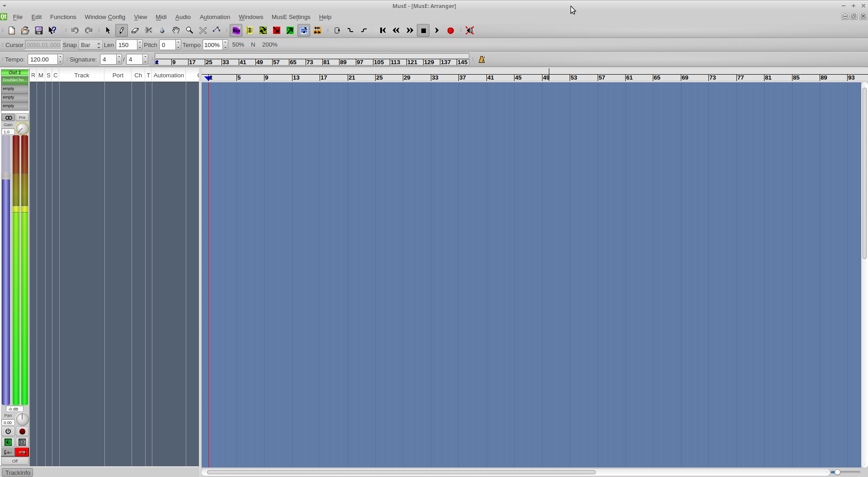
Task: Rewind to the start position
Action: coord(383,30)
